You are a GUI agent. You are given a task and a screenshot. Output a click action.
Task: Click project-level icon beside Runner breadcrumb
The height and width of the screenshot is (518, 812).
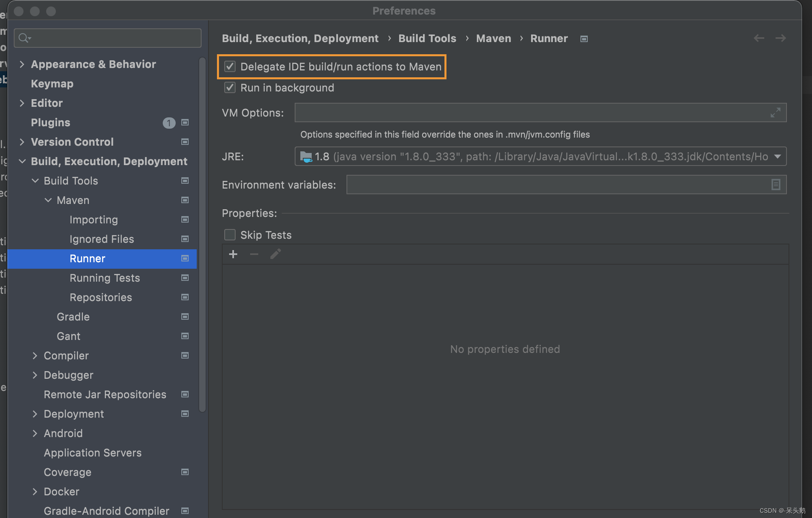click(x=584, y=39)
